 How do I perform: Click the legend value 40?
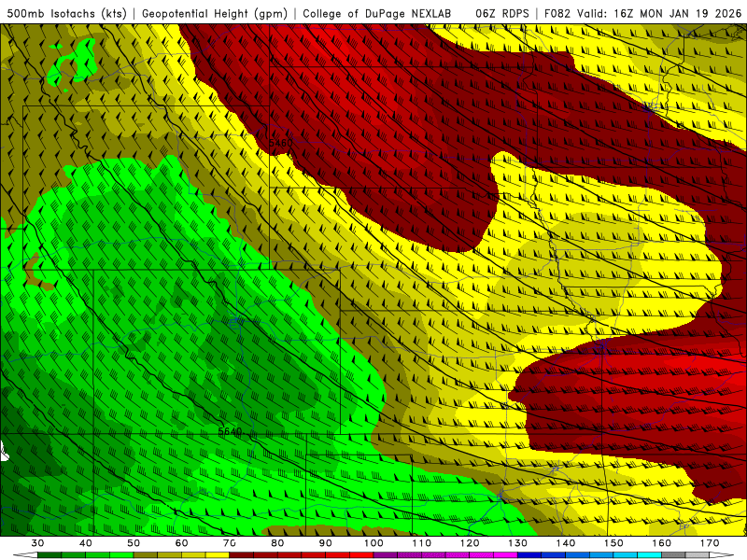click(86, 543)
